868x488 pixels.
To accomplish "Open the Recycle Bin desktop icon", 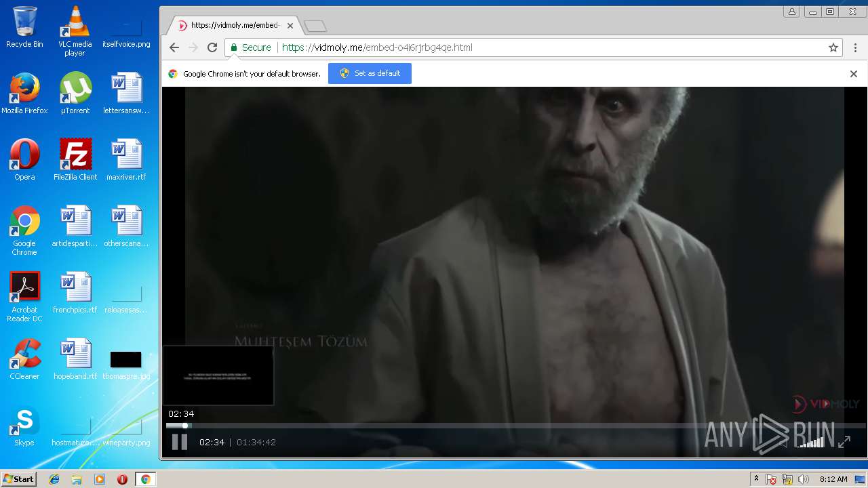I will pyautogui.click(x=24, y=27).
